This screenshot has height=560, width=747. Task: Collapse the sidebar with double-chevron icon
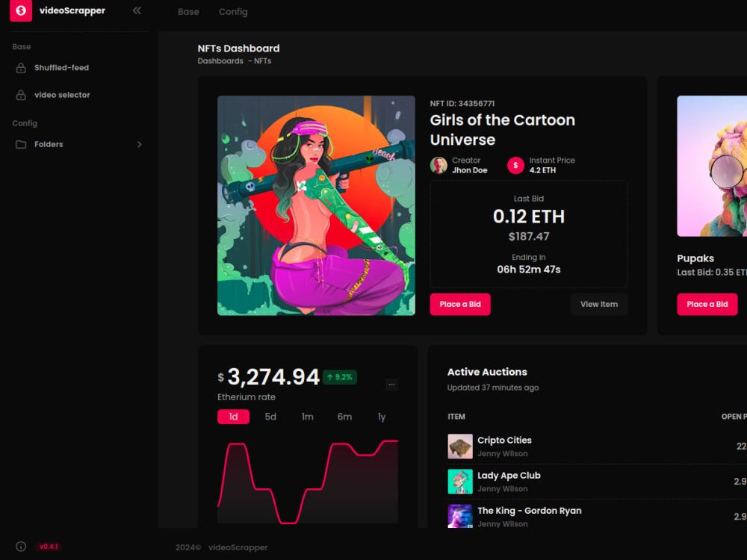[137, 10]
